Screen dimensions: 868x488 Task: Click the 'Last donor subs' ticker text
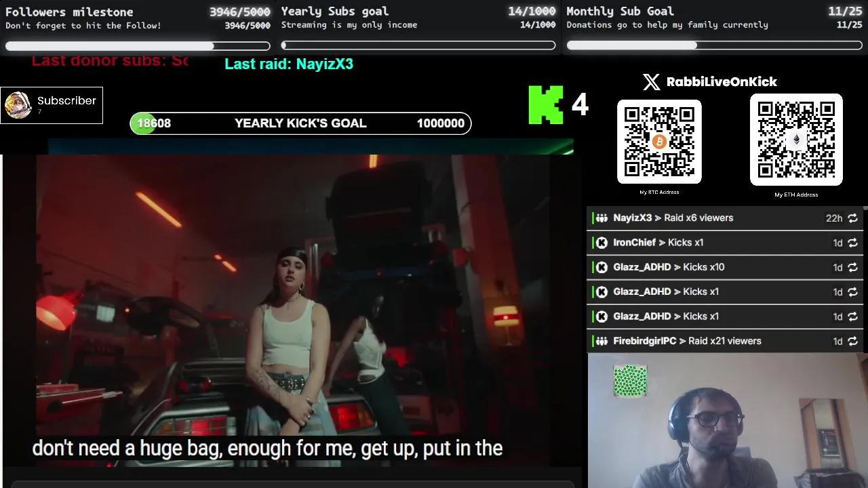pos(110,60)
